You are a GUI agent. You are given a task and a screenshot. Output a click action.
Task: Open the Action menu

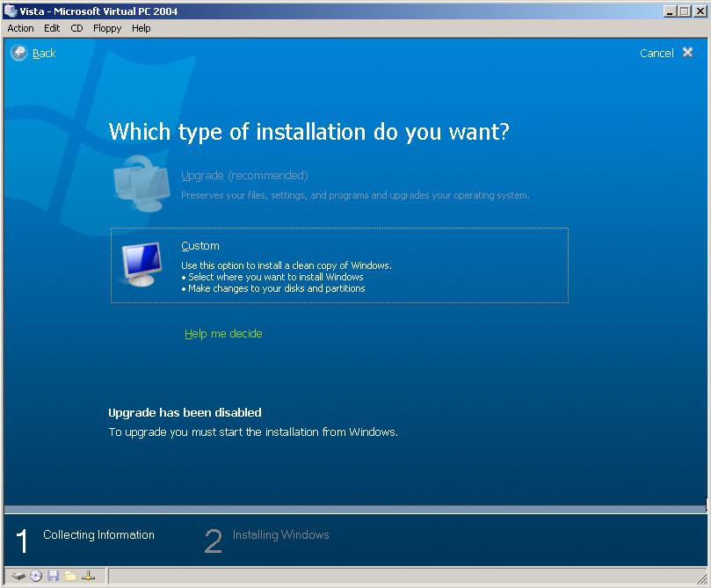pos(20,28)
